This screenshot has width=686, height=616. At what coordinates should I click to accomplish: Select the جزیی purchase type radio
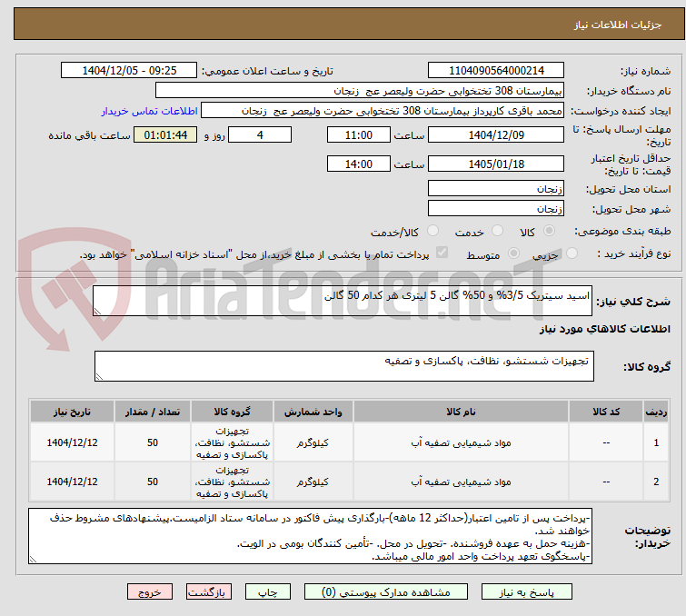(x=572, y=253)
